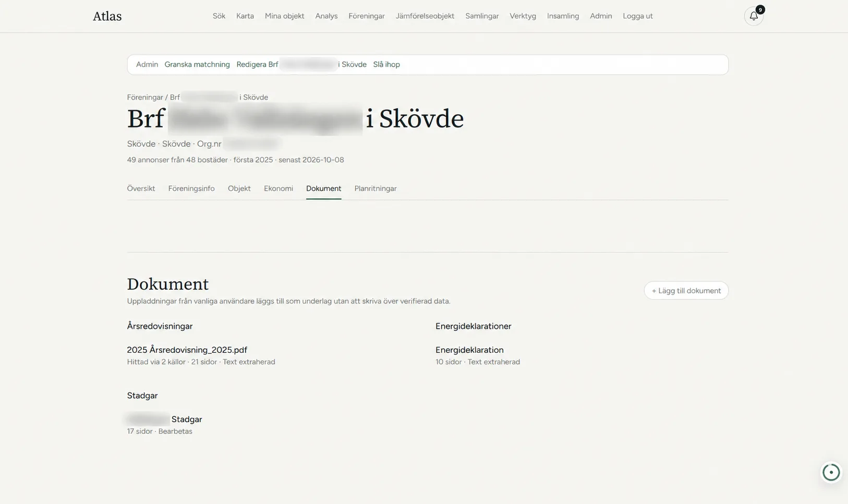The width and height of the screenshot is (848, 504).
Task: Switch to the Planritningar tab
Action: pyautogui.click(x=375, y=189)
